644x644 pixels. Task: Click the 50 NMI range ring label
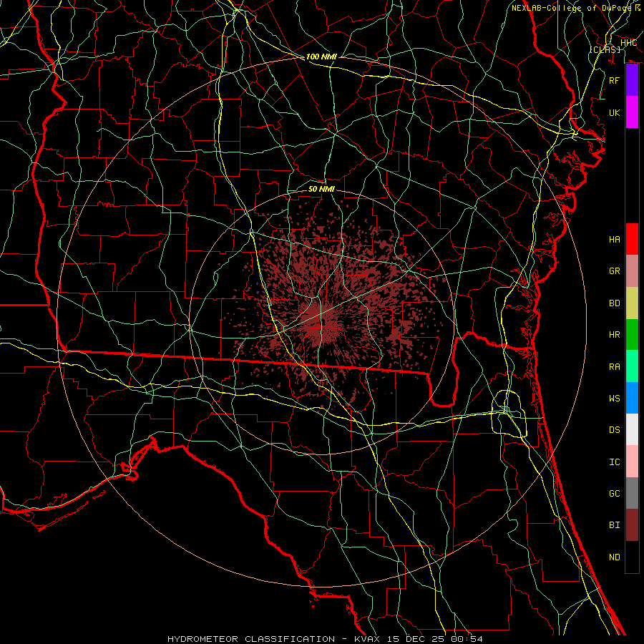321,189
